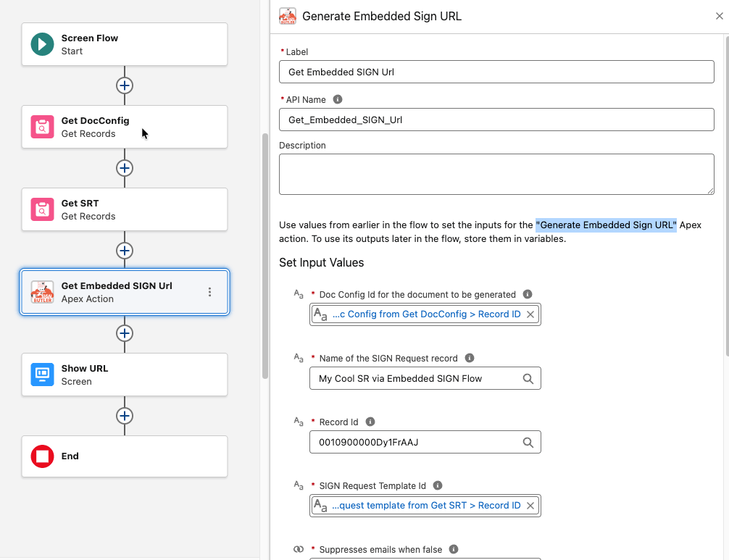Add element after Get DocConfig

[x=125, y=168]
